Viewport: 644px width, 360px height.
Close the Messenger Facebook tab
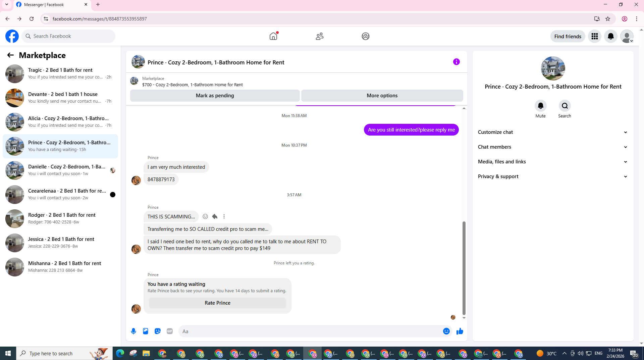point(86,5)
